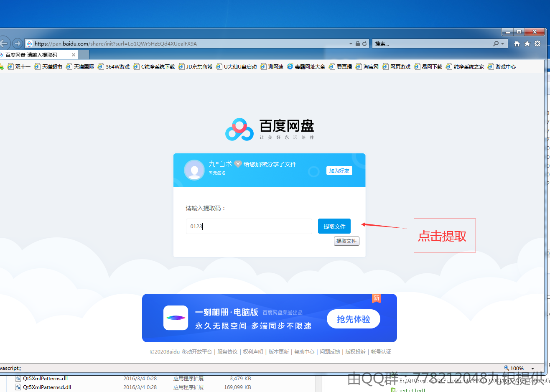
Task: Open search provider dropdown arrow
Action: pyautogui.click(x=502, y=43)
